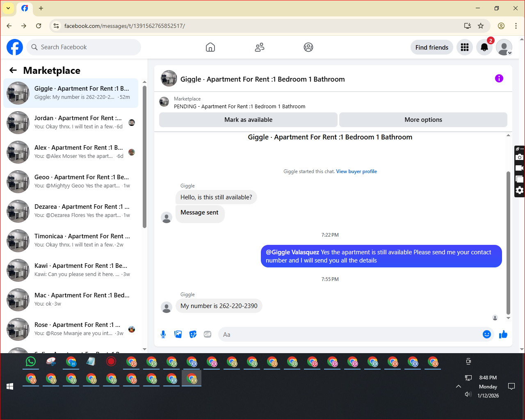Bookmark this page with star icon
525x420 pixels.
pos(481,26)
